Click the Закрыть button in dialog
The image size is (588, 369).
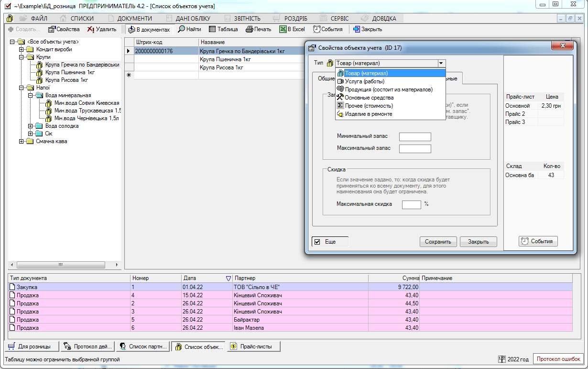(479, 242)
